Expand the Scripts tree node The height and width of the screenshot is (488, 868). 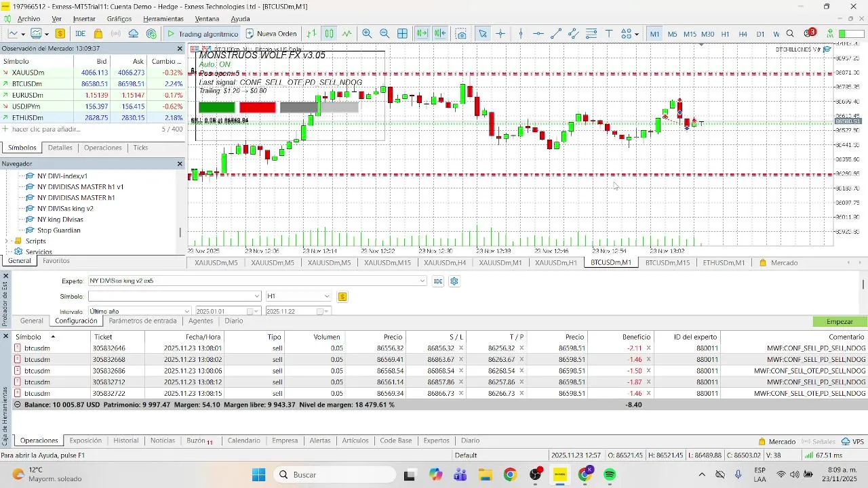[7, 241]
